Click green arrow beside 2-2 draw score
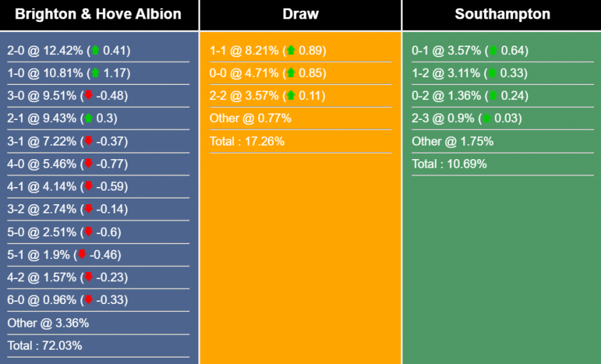This screenshot has width=601, height=364. pos(291,96)
